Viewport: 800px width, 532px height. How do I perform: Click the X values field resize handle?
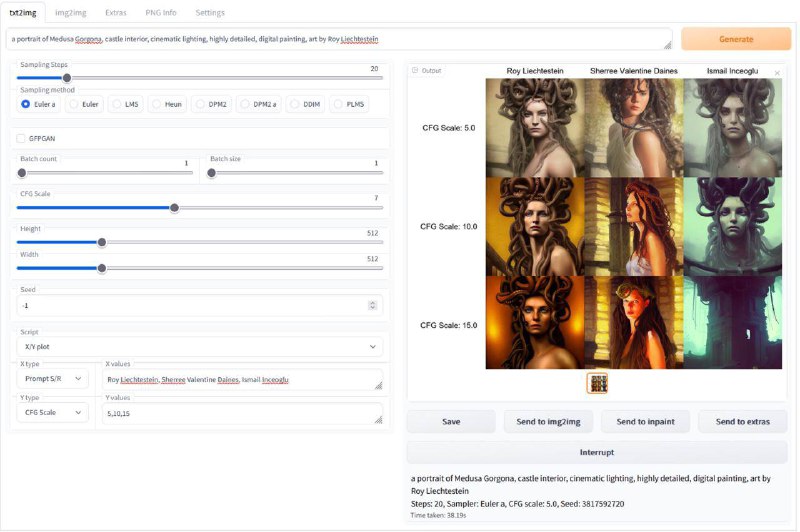tap(378, 386)
